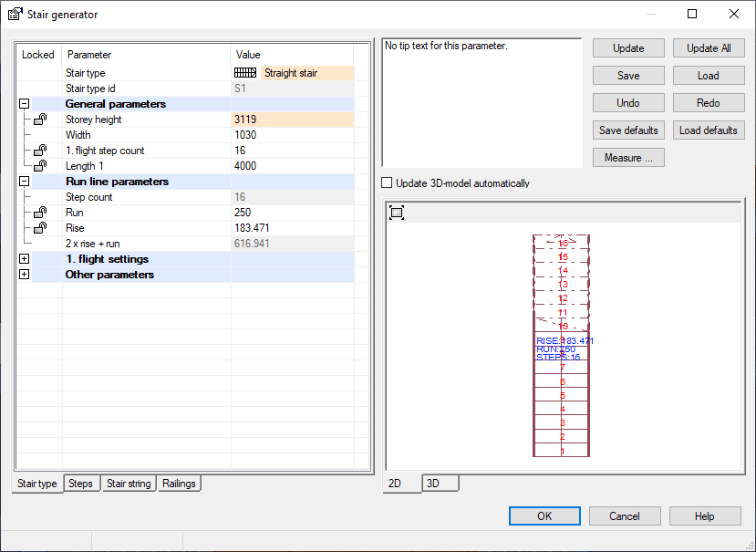The width and height of the screenshot is (756, 552).
Task: Collapse the Run line parameters group
Action: [24, 182]
